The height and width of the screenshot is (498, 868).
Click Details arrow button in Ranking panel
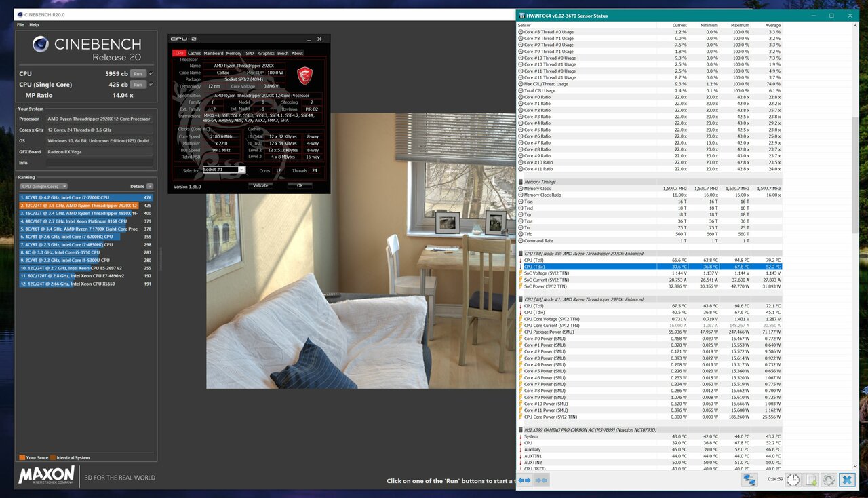(149, 186)
